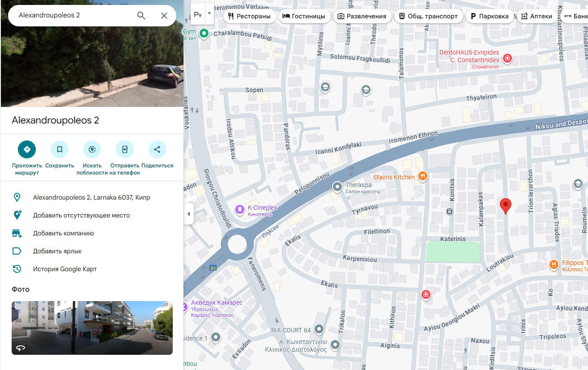
Task: Select the Аптеки filter chip
Action: [x=537, y=17]
